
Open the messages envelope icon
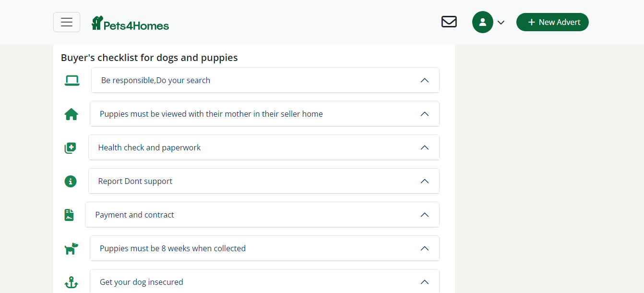coord(449,22)
